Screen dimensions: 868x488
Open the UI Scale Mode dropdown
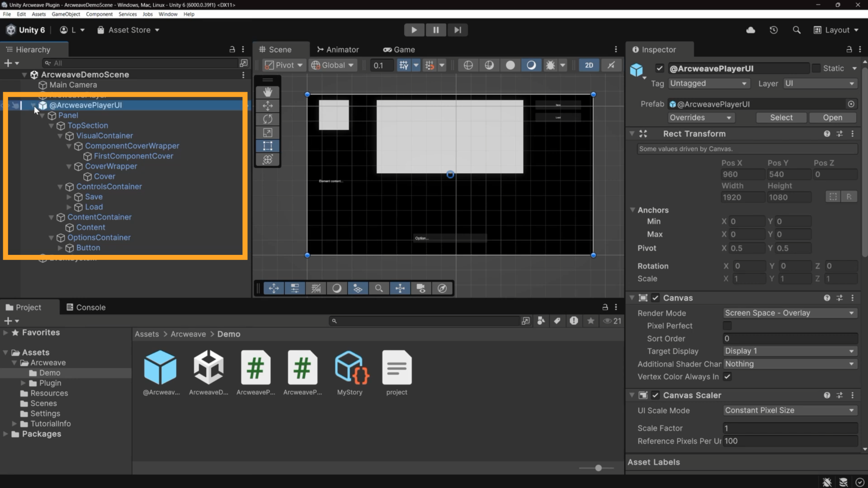click(790, 410)
